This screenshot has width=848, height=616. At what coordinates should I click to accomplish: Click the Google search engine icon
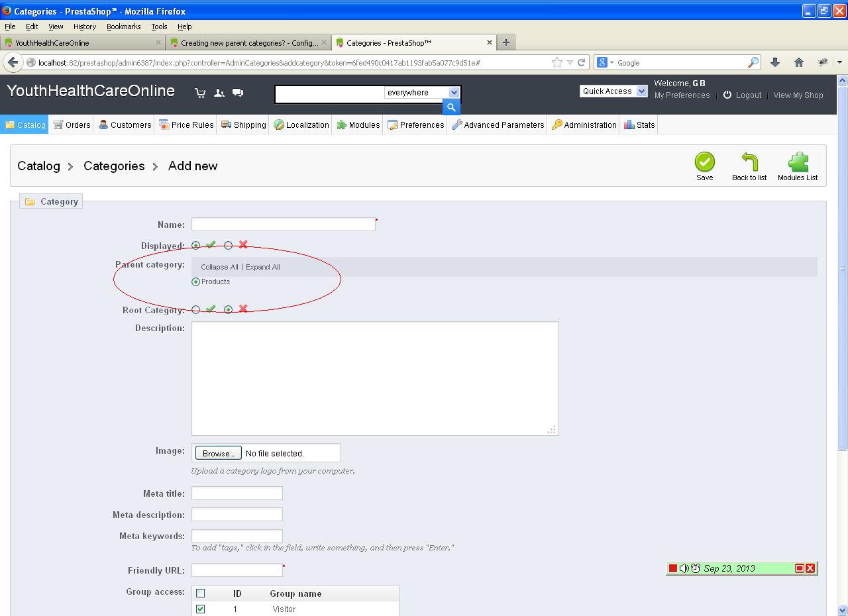click(602, 62)
